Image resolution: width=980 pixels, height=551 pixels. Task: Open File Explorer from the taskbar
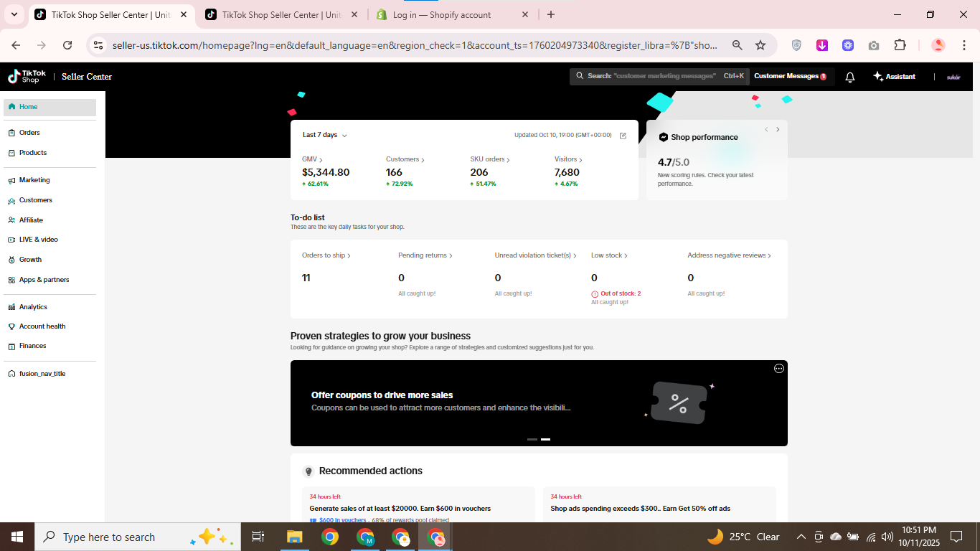294,537
